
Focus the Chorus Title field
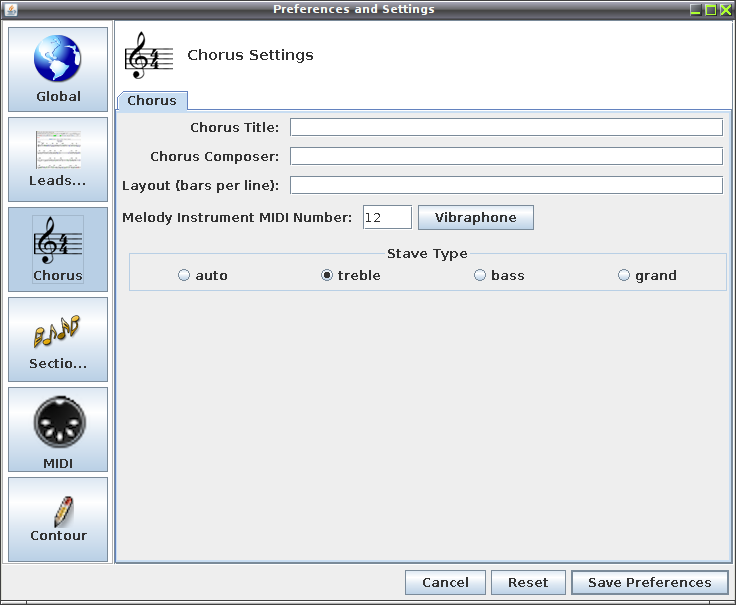point(506,127)
